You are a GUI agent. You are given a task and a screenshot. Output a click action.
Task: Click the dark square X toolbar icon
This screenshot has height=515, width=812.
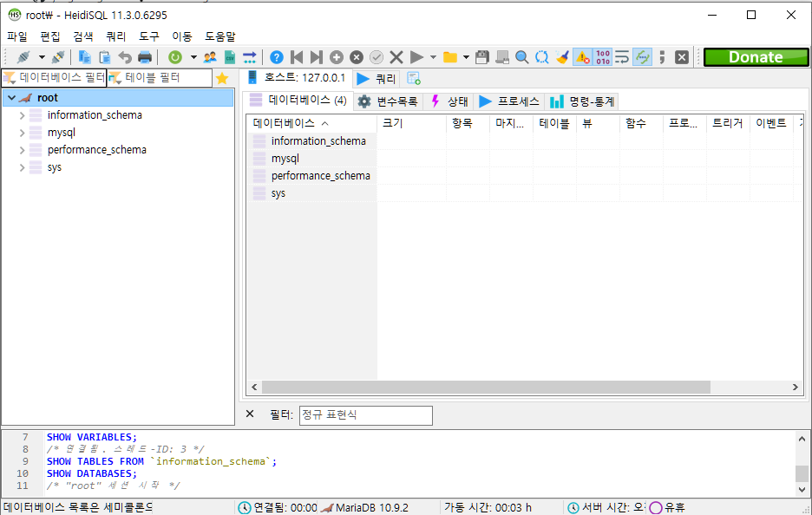[682, 57]
